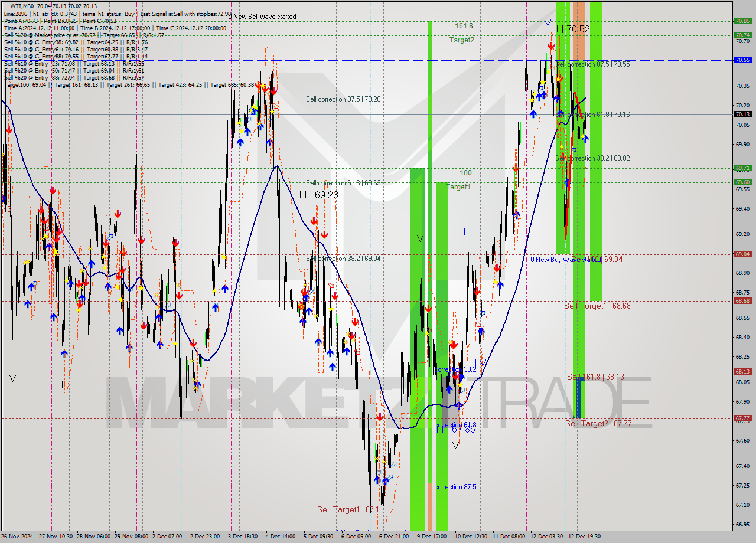Image resolution: width=756 pixels, height=543 pixels.
Task: Click the 66.95 price axis value
Action: pos(742,524)
